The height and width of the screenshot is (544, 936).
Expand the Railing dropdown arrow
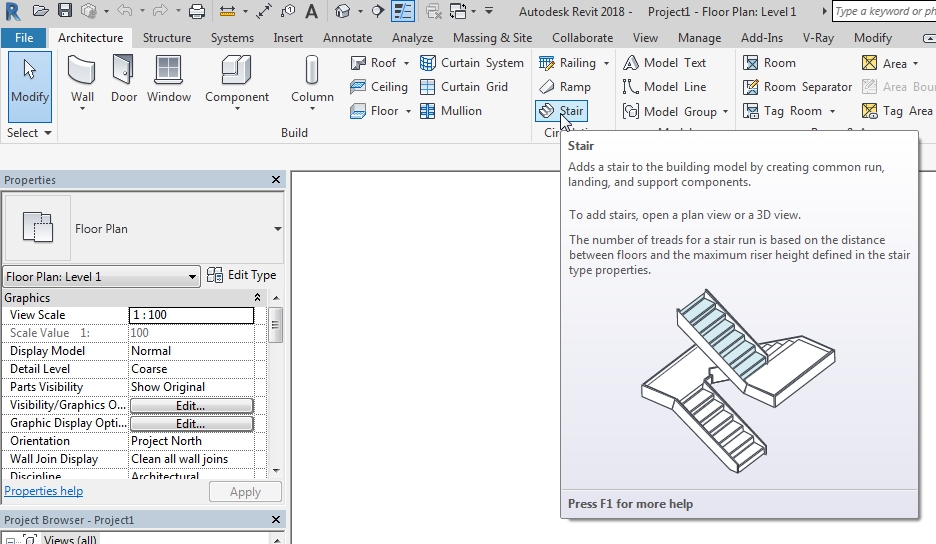pyautogui.click(x=606, y=63)
